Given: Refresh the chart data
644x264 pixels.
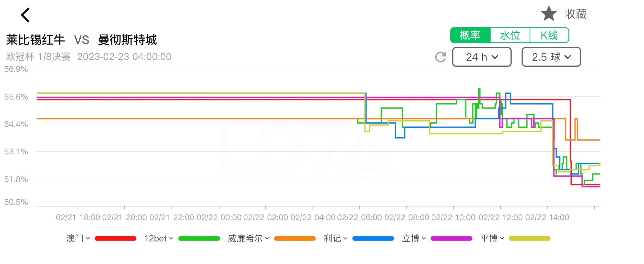Looking at the screenshot, I should click(x=440, y=57).
